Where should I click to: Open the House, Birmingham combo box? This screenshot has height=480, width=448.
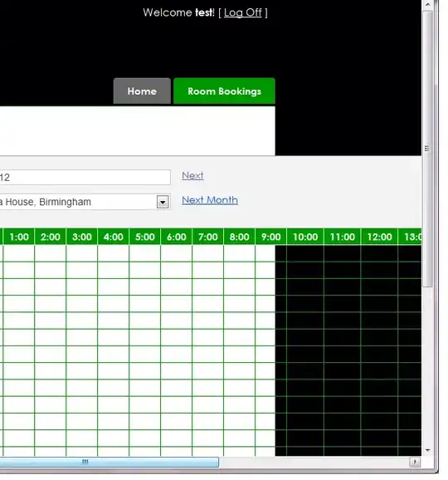coord(85,202)
